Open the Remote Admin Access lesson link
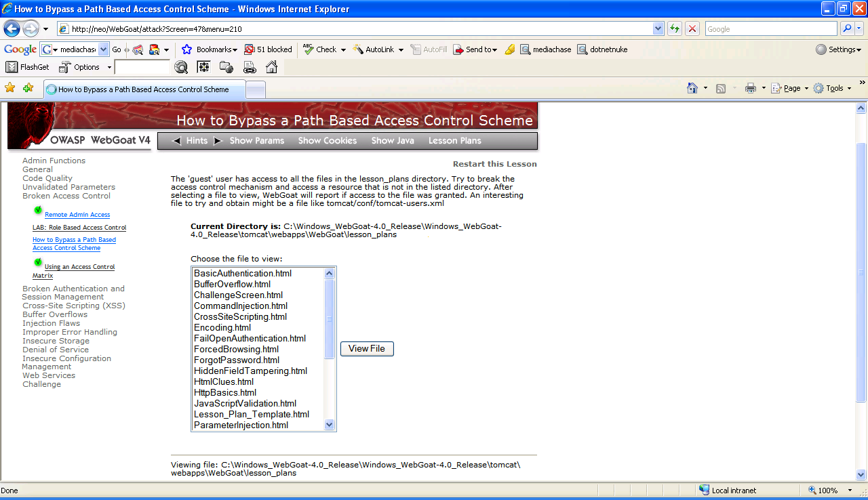Image resolution: width=868 pixels, height=500 pixels. tap(77, 215)
